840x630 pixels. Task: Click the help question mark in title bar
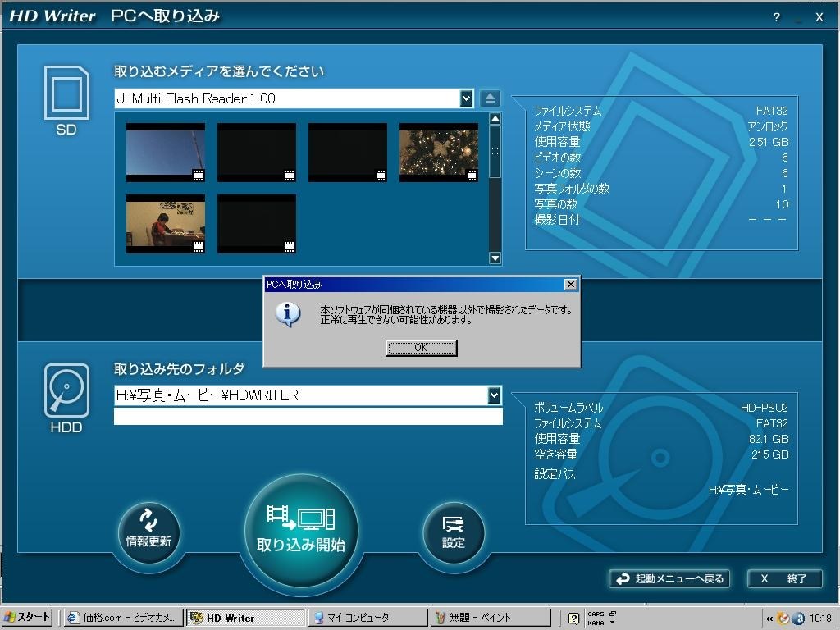coord(776,17)
